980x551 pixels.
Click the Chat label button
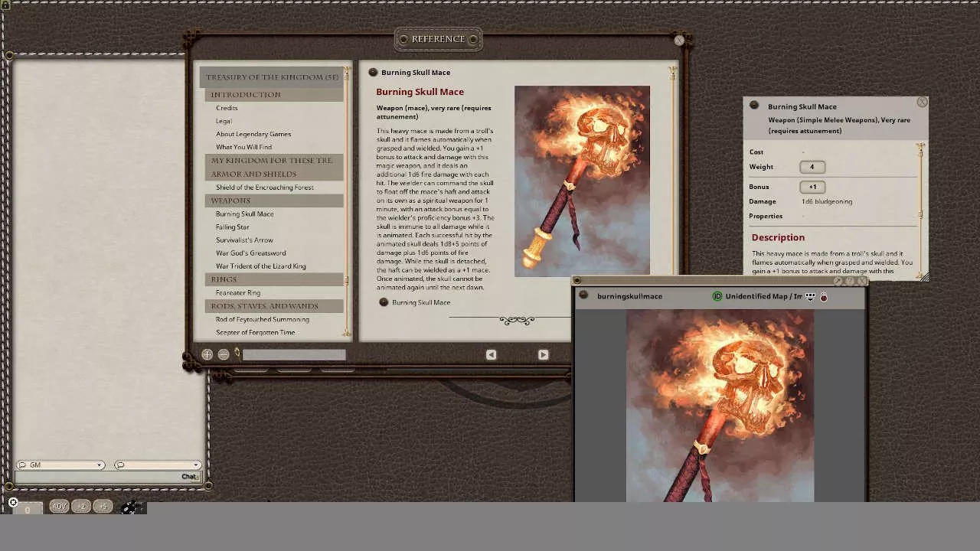coord(190,477)
